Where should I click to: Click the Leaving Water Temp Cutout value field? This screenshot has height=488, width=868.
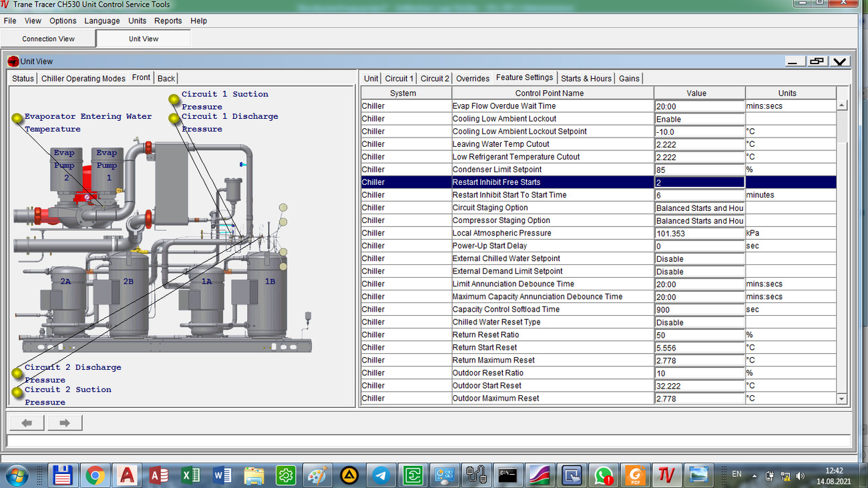point(699,144)
